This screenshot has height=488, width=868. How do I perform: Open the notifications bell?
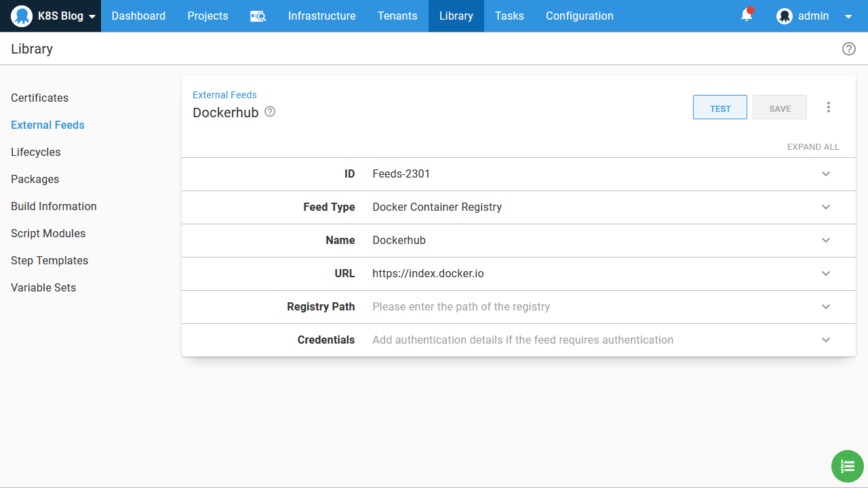point(747,16)
